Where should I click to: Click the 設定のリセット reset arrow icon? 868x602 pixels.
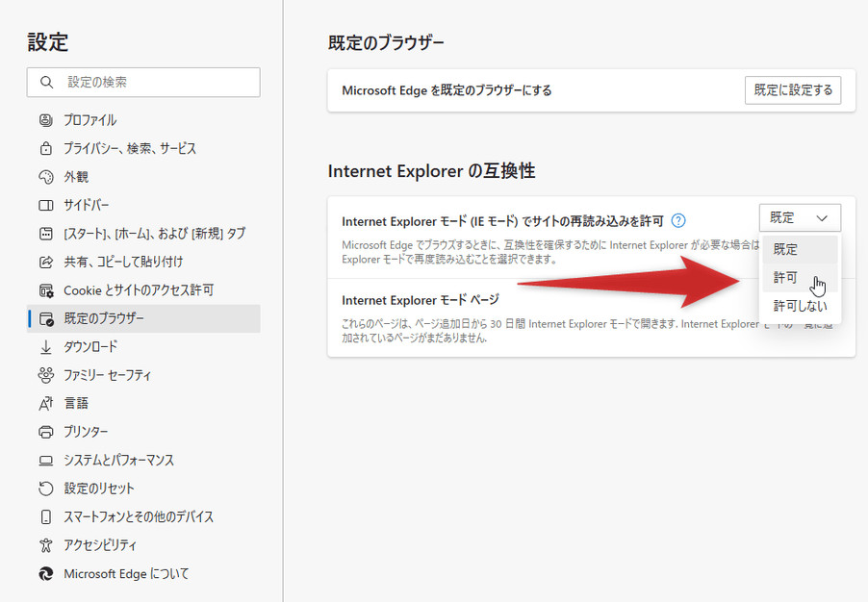[46, 489]
